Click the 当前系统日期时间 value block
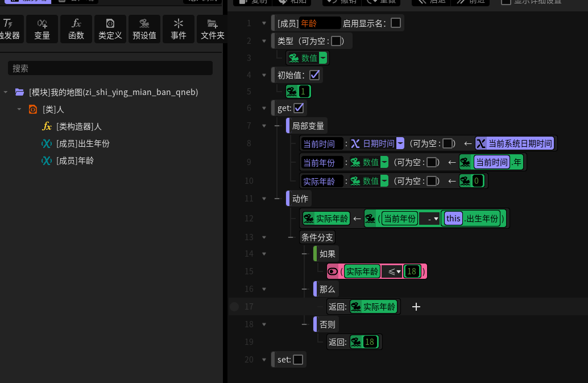 tap(515, 143)
